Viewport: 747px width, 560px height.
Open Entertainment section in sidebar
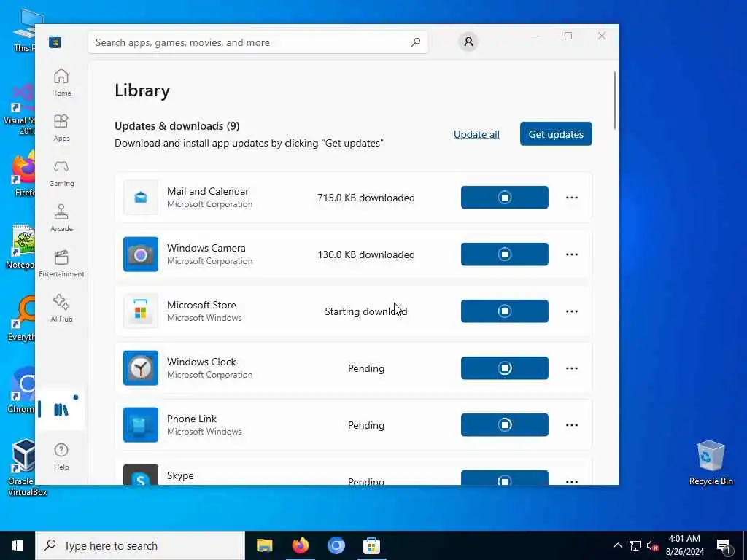pos(61,263)
